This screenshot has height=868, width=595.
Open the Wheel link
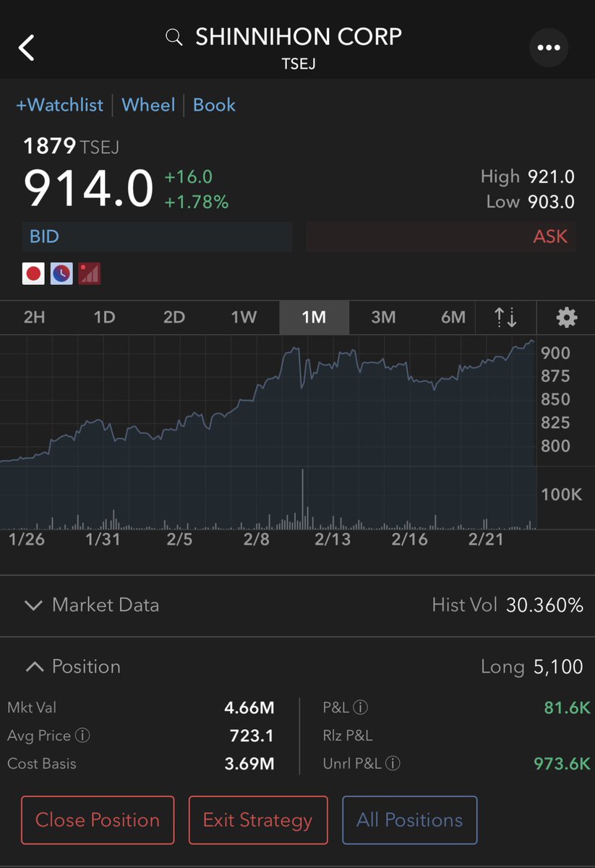pos(148,105)
